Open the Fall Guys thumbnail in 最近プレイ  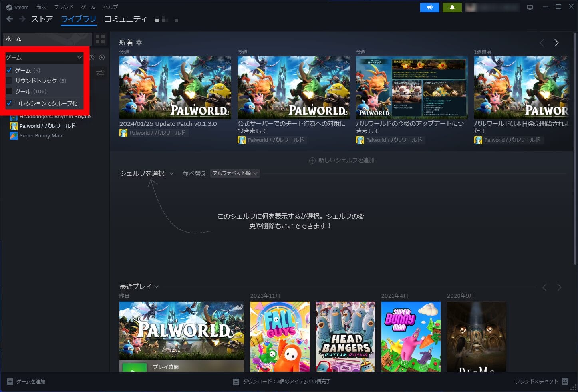click(x=280, y=337)
